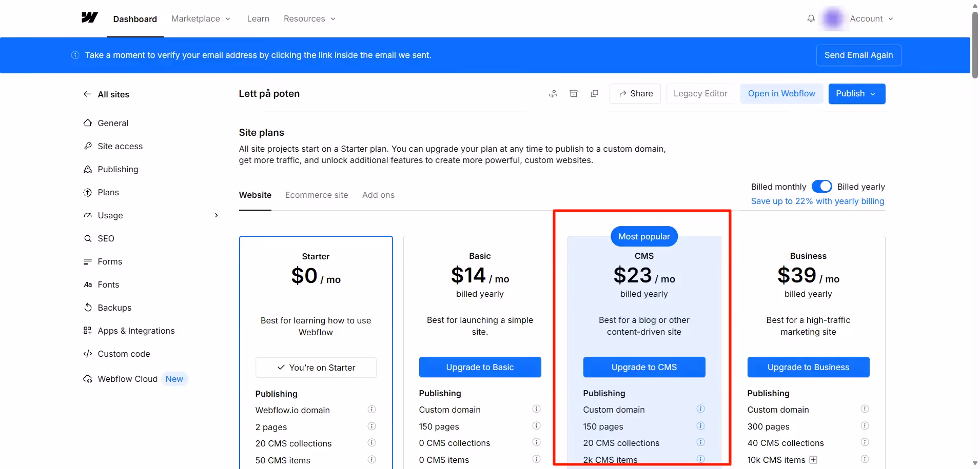Click the Share button
980x469 pixels.
click(635, 94)
